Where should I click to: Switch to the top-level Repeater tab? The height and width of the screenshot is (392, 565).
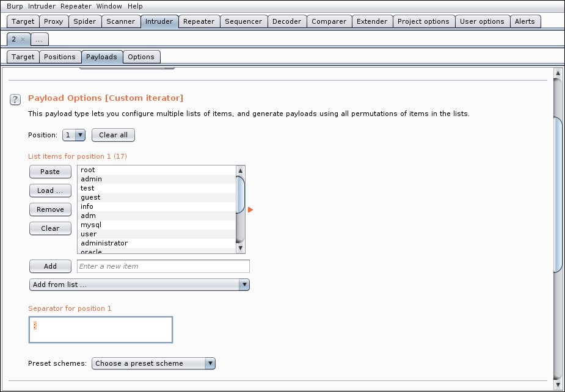199,21
